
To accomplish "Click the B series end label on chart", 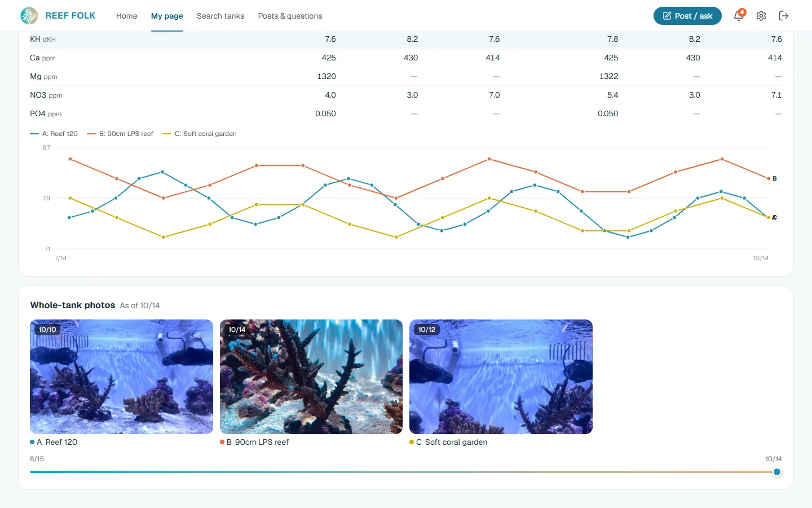I will [x=775, y=178].
